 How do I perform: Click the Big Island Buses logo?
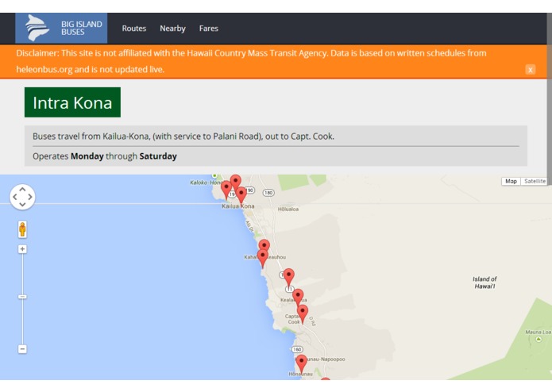click(x=61, y=28)
